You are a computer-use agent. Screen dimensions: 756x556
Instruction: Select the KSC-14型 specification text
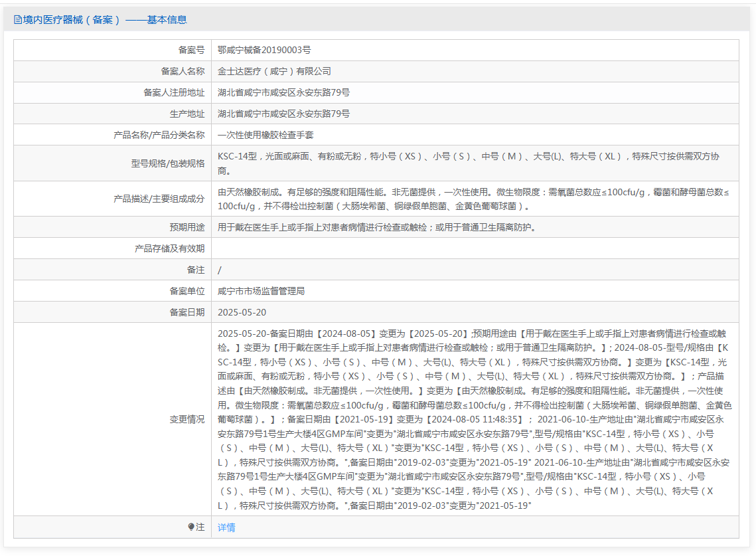pos(468,163)
